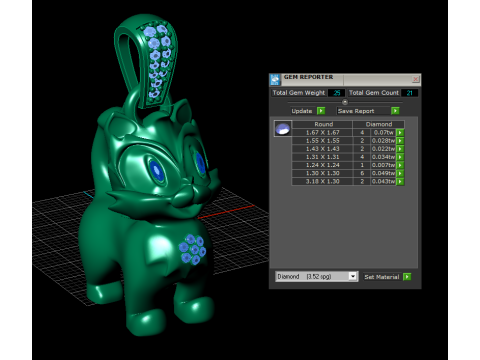The width and height of the screenshot is (480, 360).
Task: Click green arrow on 3.18 X 1.30 row
Action: [x=400, y=181]
